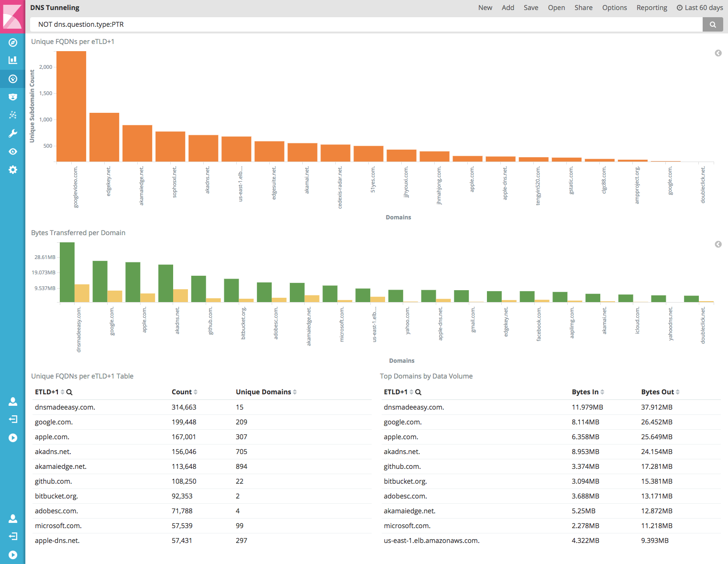Screen dimensions: 728x564
Task: Click bytes in cell 5.25MB
Action: pos(584,511)
